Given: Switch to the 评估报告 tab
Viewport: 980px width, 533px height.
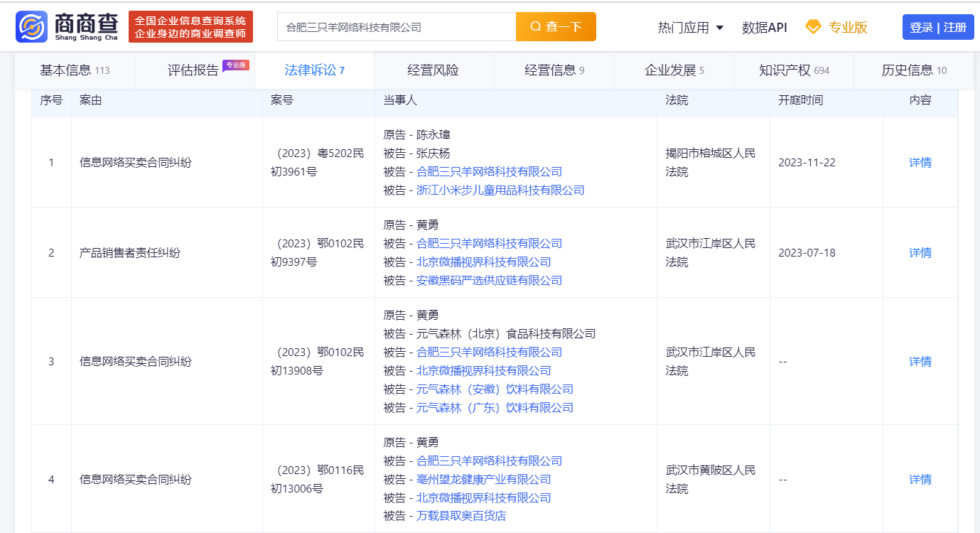Looking at the screenshot, I should click(193, 70).
